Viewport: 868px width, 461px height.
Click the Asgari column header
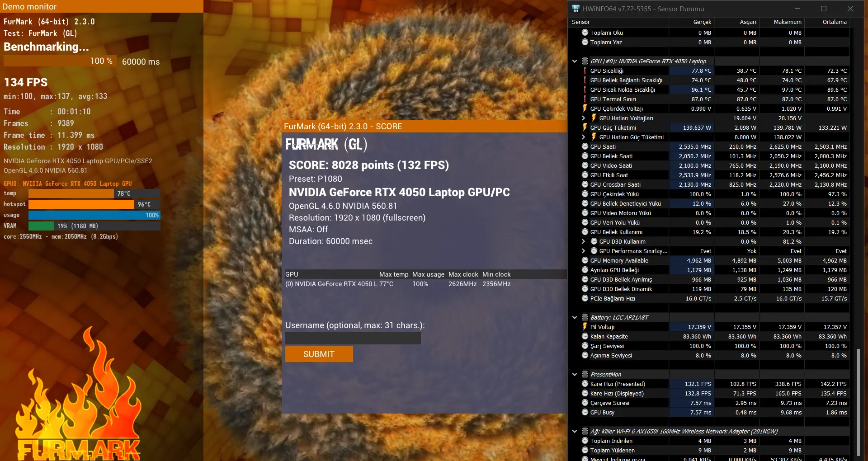pos(737,22)
